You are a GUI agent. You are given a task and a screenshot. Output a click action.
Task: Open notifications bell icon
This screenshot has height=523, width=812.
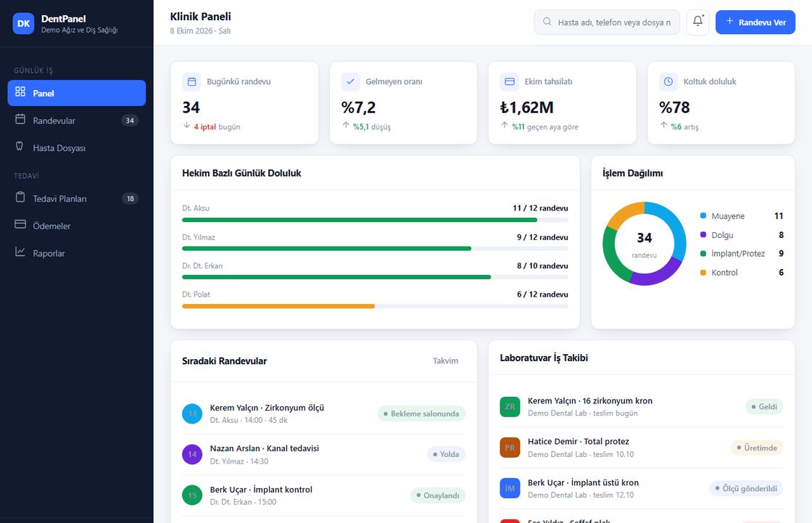click(697, 22)
